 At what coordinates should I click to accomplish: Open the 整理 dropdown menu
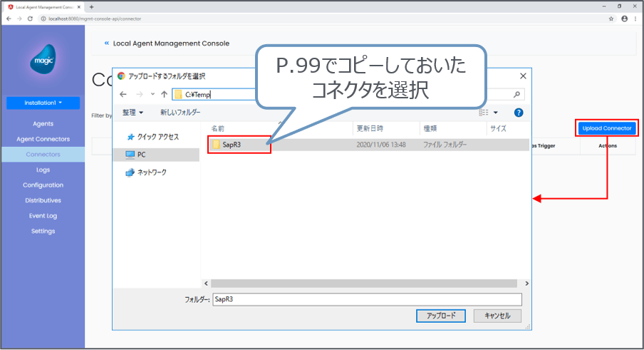(x=133, y=113)
